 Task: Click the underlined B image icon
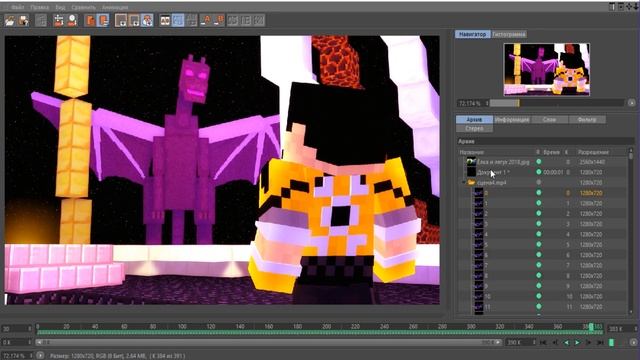tap(219, 20)
